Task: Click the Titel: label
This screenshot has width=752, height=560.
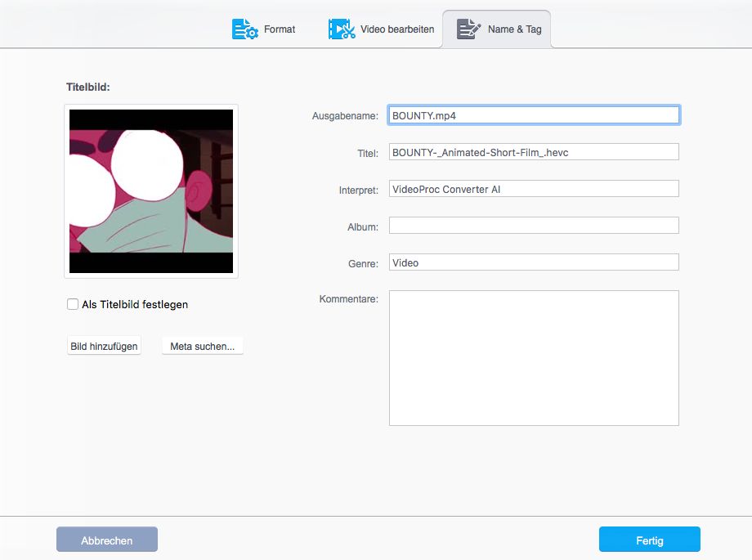Action: pos(368,154)
